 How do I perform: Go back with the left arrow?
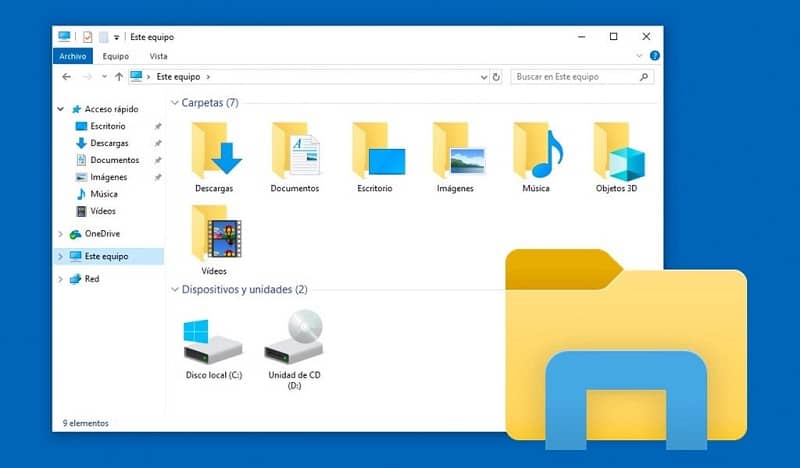[x=66, y=77]
